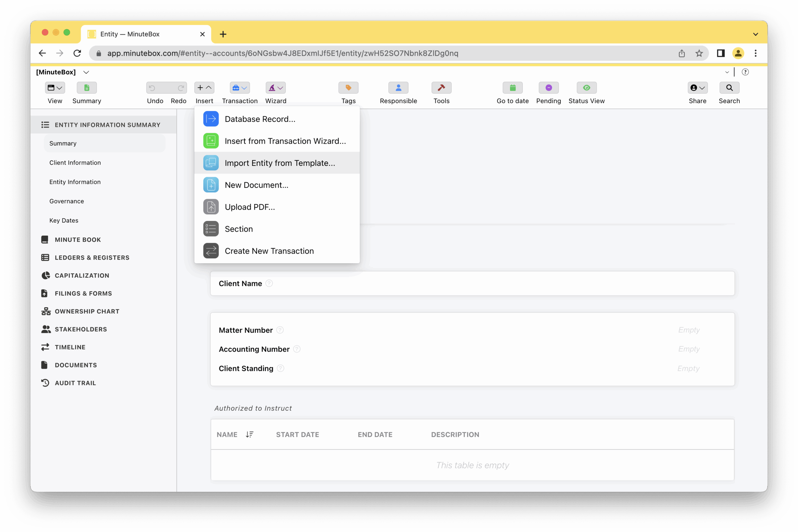This screenshot has height=532, width=798.
Task: Toggle the Status View eye icon
Action: pos(586,88)
